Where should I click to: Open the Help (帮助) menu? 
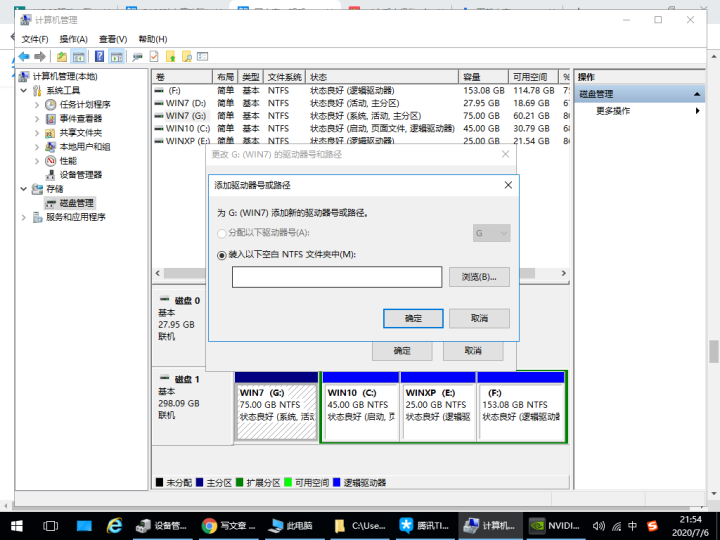[153, 39]
